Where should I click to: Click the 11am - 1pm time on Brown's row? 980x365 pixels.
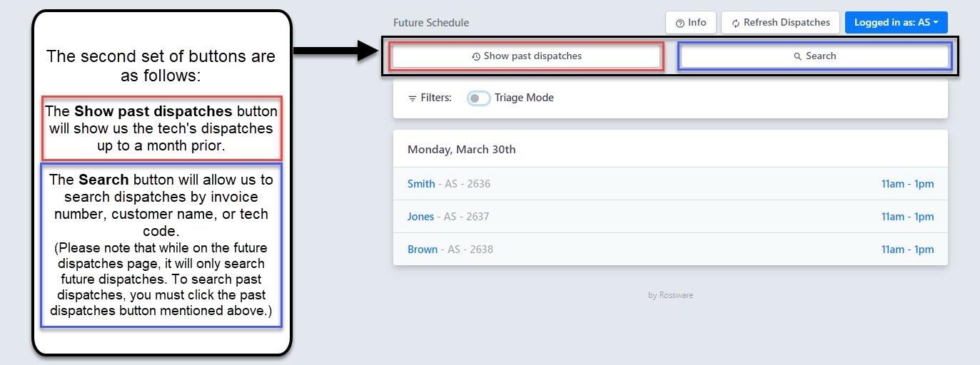pos(907,250)
